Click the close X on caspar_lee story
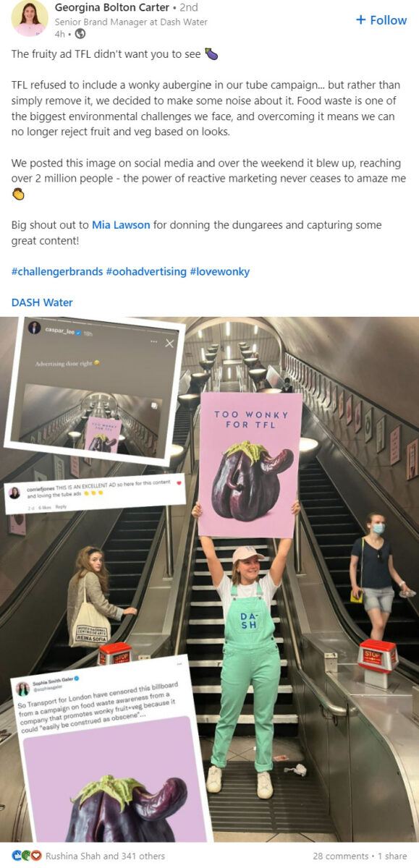 point(169,344)
